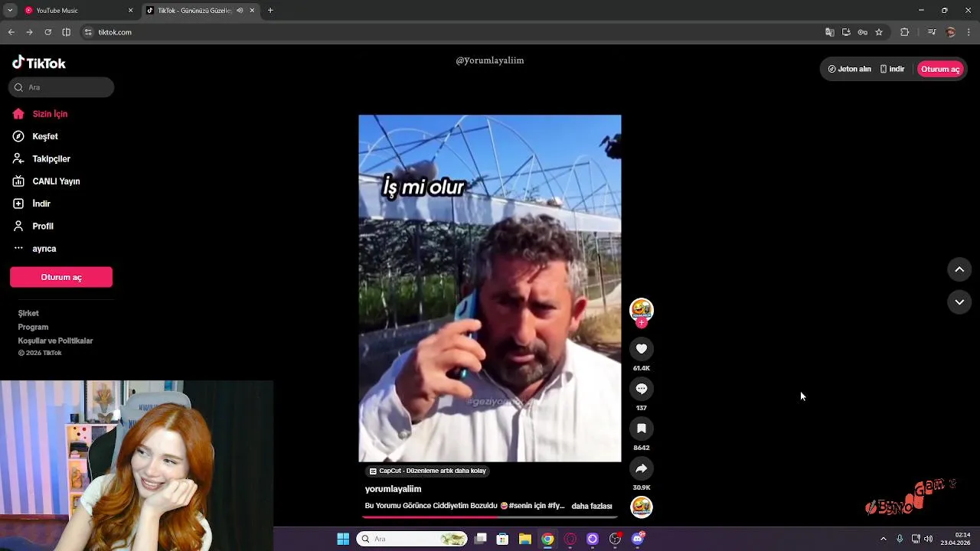The height and width of the screenshot is (551, 980).
Task: Expand caption with daha fazlası
Action: [x=592, y=506]
